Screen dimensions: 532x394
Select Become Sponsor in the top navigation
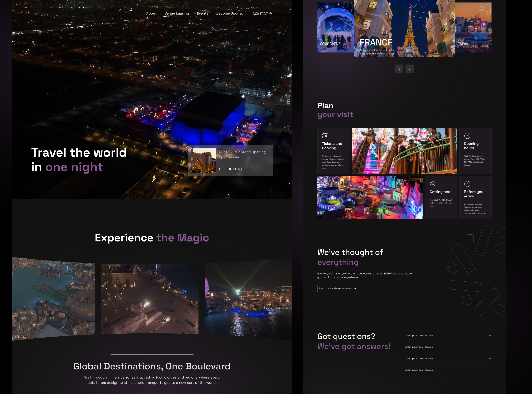click(230, 13)
